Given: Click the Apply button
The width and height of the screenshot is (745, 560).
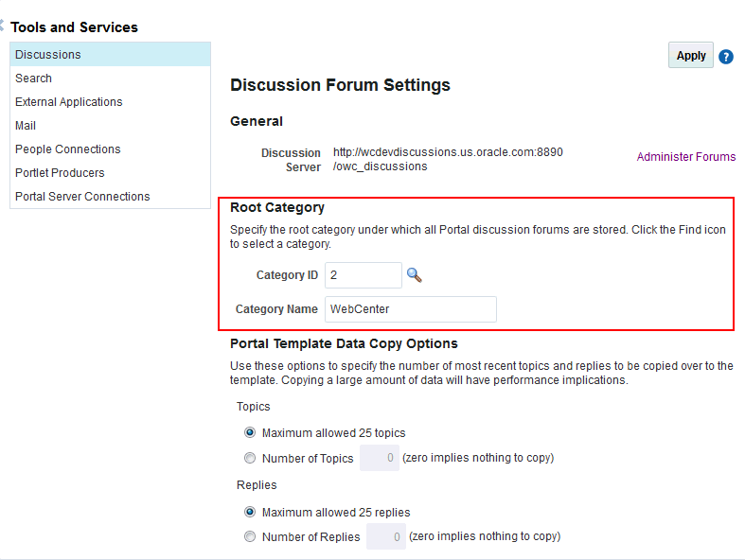Looking at the screenshot, I should click(691, 56).
